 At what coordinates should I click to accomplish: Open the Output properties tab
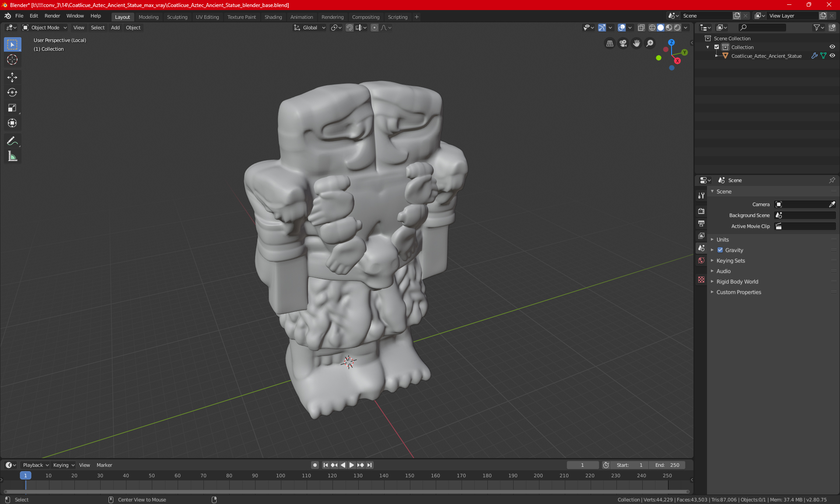(x=701, y=223)
